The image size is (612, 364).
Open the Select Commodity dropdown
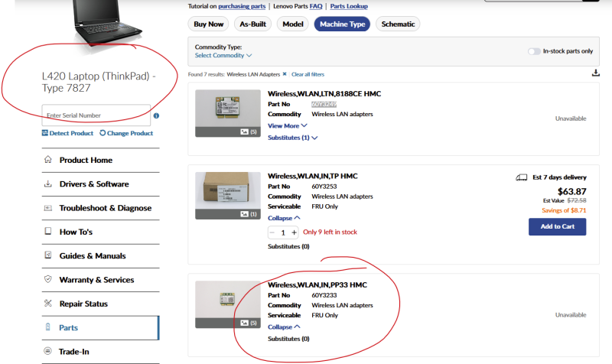pos(223,55)
